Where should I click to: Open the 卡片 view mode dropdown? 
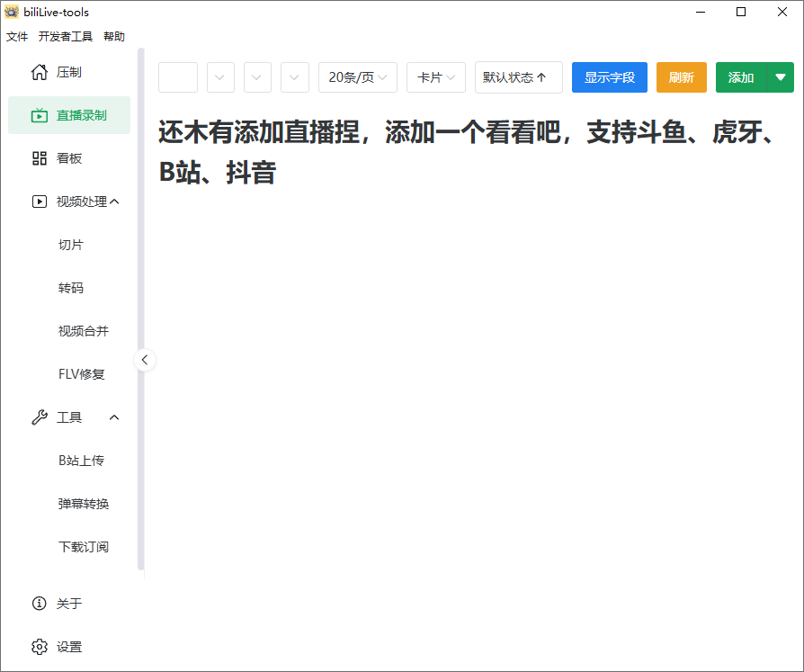tap(435, 77)
